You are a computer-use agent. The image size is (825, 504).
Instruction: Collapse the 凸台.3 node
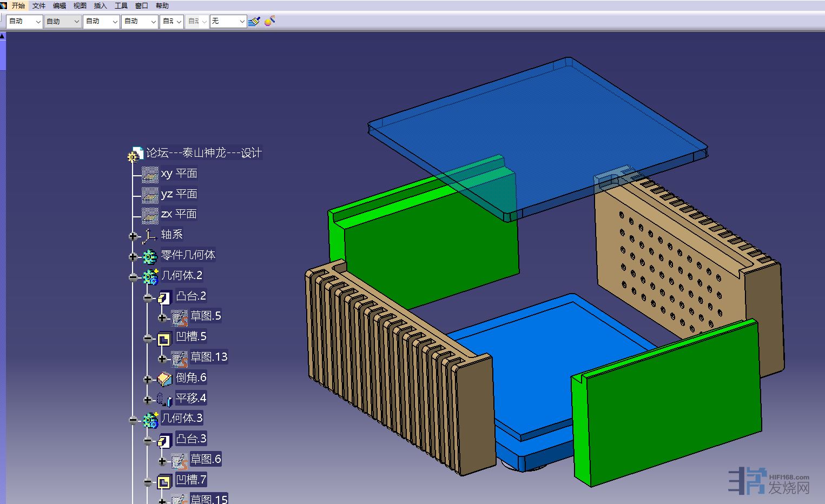pyautogui.click(x=148, y=441)
